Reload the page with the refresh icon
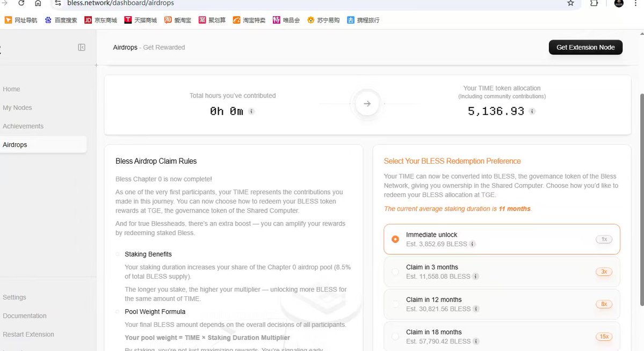This screenshot has height=351, width=644. tap(21, 3)
